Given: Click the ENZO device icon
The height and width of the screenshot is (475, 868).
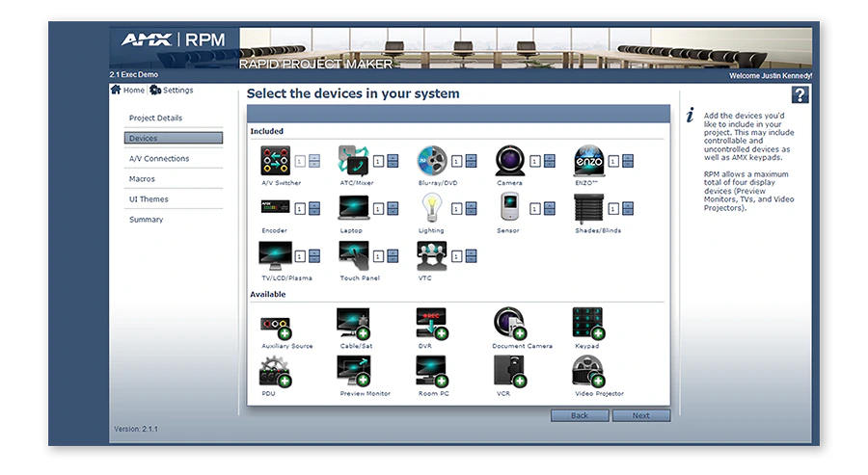Looking at the screenshot, I should (589, 161).
